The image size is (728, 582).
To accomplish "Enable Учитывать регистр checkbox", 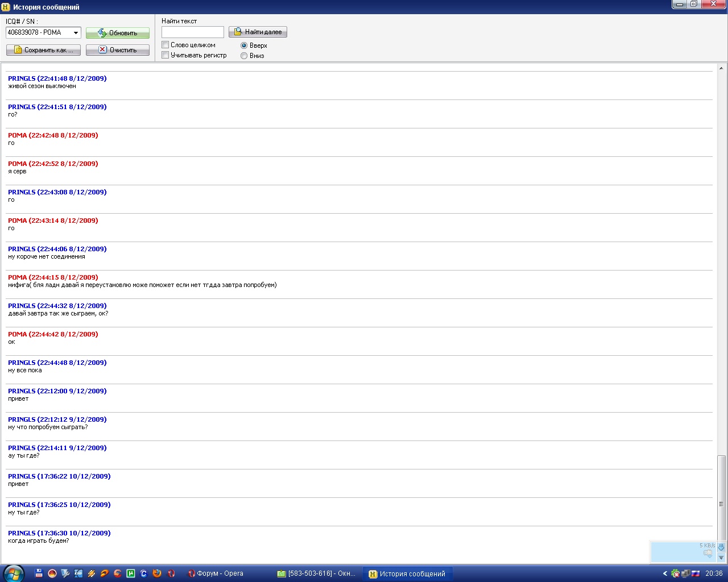I will point(166,55).
